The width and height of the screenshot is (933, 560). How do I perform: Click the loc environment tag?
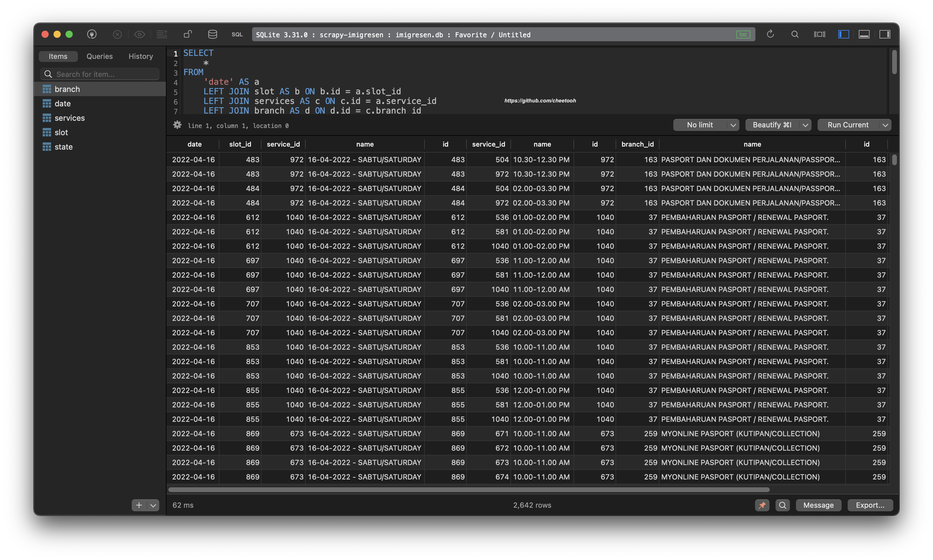743,35
